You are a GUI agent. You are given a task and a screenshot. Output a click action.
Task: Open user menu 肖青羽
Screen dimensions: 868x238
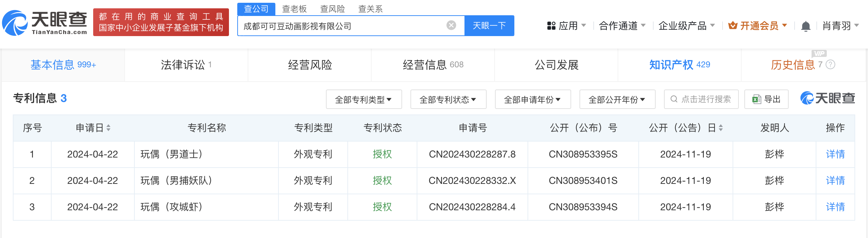[x=841, y=26]
